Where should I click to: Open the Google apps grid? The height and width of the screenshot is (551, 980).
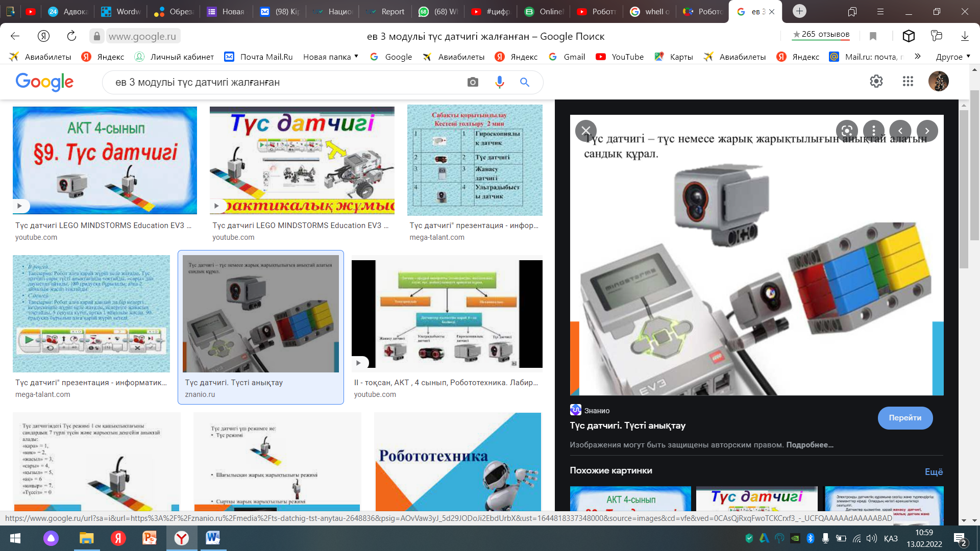(908, 81)
